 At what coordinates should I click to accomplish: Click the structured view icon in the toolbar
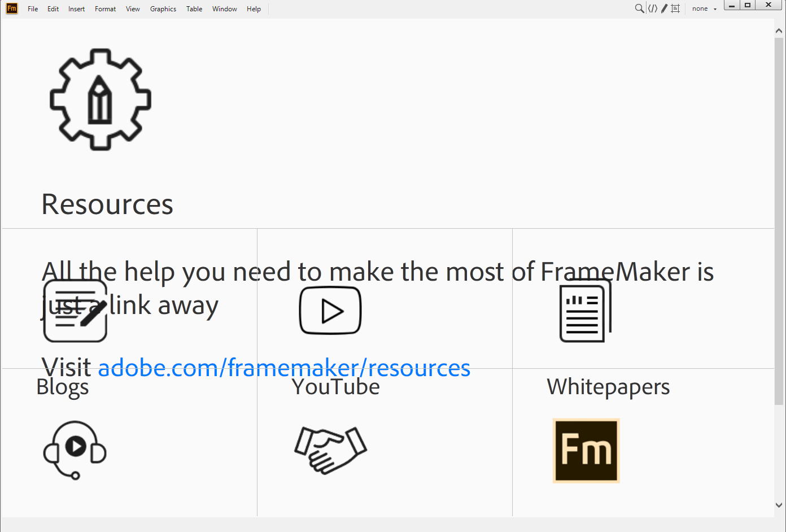[675, 8]
